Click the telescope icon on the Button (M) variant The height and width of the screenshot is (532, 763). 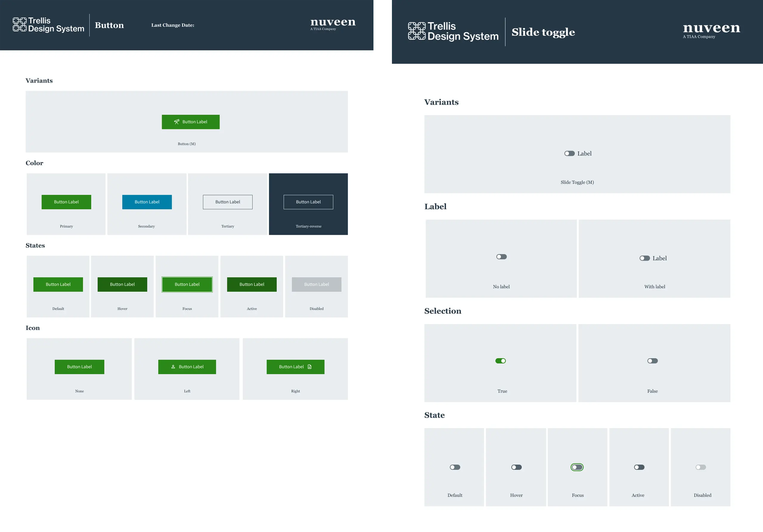(177, 122)
